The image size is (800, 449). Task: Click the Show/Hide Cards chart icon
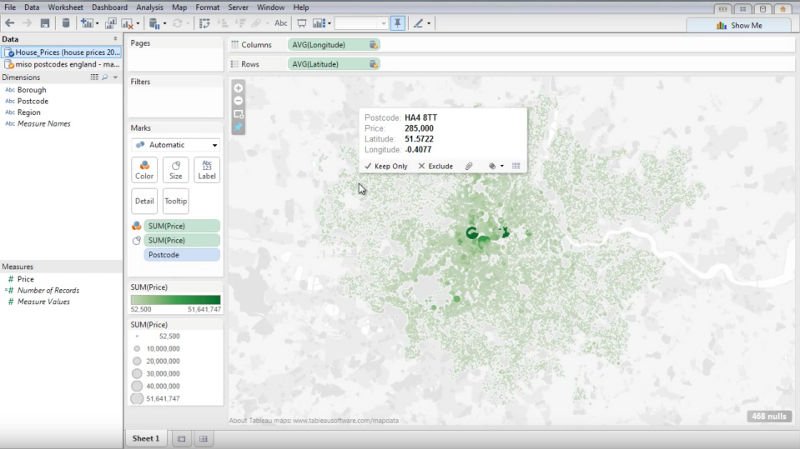click(x=319, y=23)
